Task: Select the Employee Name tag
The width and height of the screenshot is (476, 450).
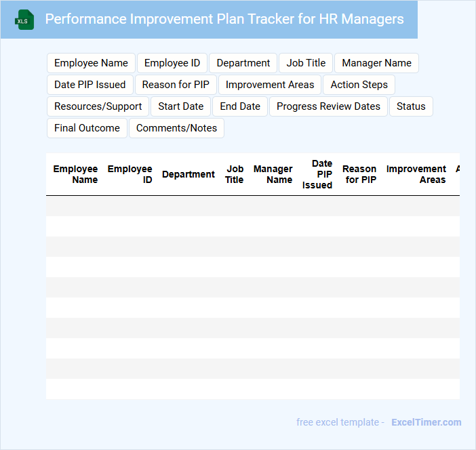Action: [91, 63]
